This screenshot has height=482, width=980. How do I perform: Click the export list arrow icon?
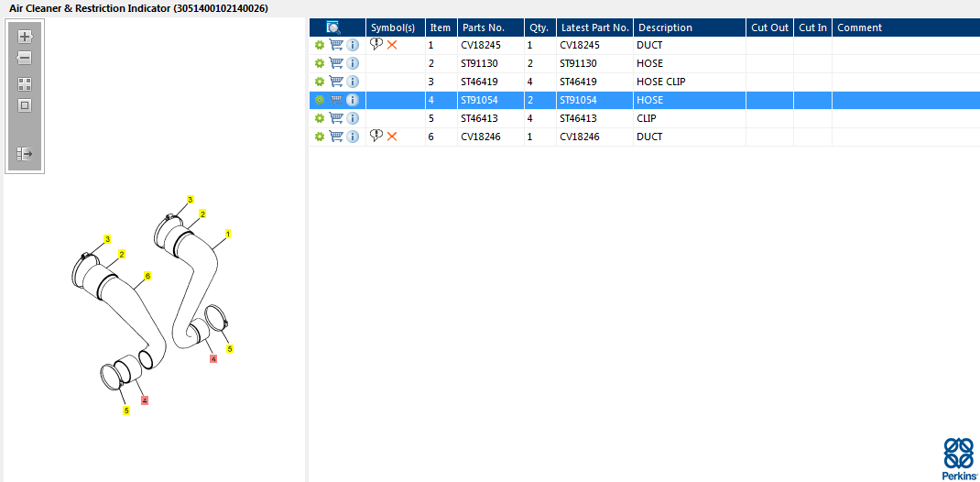click(x=25, y=154)
